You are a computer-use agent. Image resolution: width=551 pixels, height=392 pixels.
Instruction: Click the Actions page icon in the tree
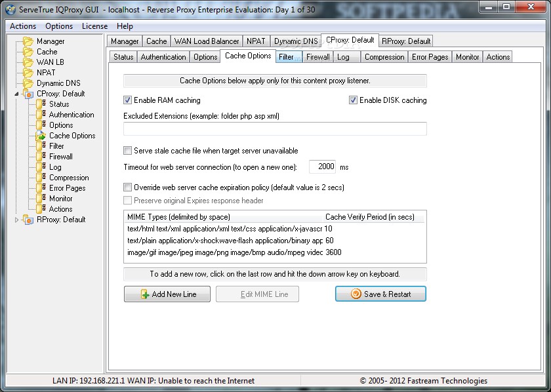point(41,209)
